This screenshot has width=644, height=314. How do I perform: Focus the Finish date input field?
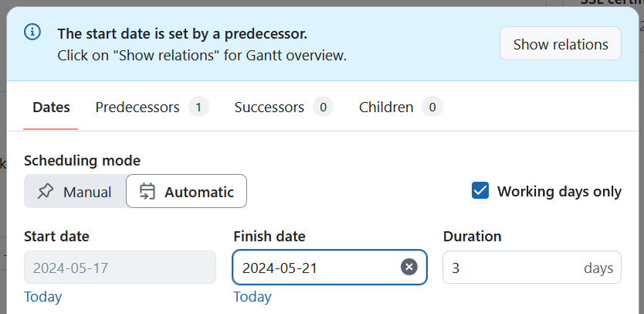point(317,268)
